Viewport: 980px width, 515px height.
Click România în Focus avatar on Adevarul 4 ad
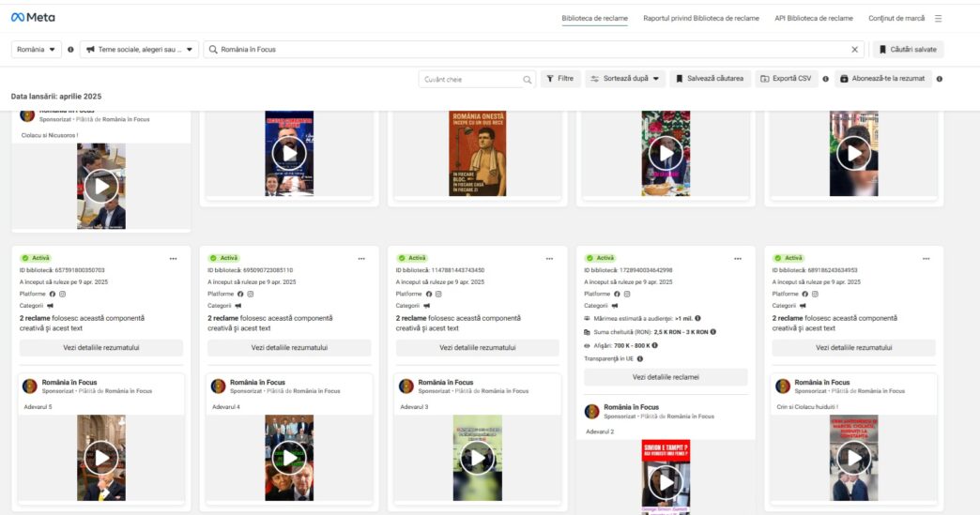pyautogui.click(x=218, y=386)
